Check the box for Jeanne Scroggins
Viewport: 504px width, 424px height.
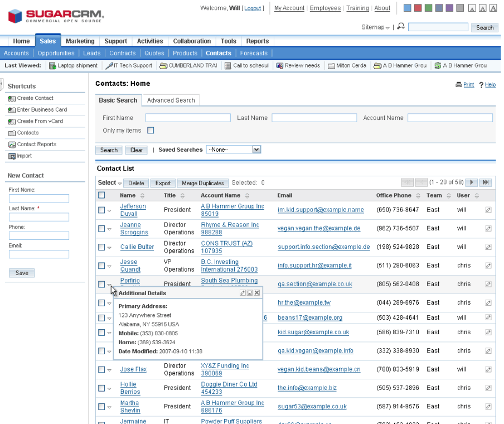[101, 229]
